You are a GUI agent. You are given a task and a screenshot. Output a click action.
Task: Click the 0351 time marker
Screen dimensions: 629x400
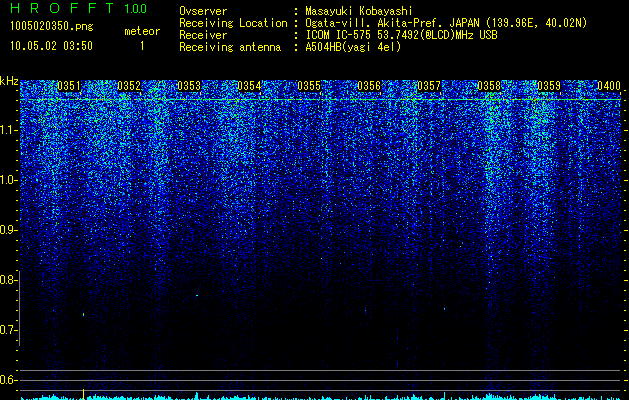coord(69,86)
